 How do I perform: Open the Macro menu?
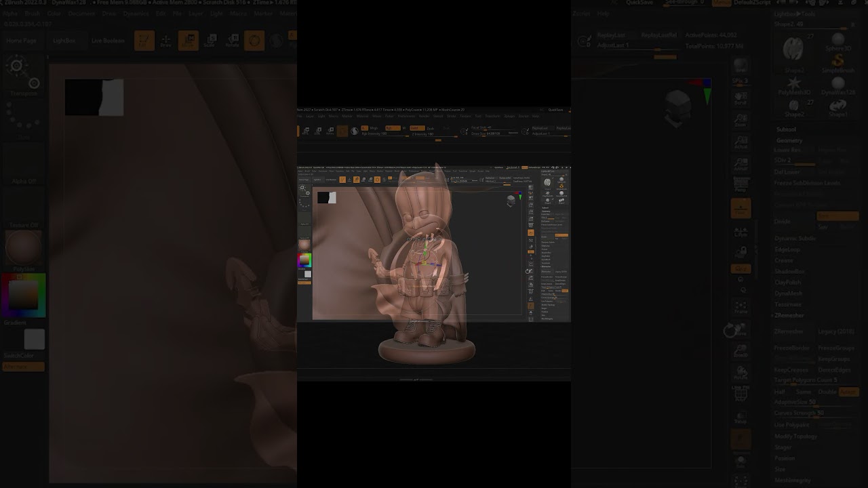[238, 13]
